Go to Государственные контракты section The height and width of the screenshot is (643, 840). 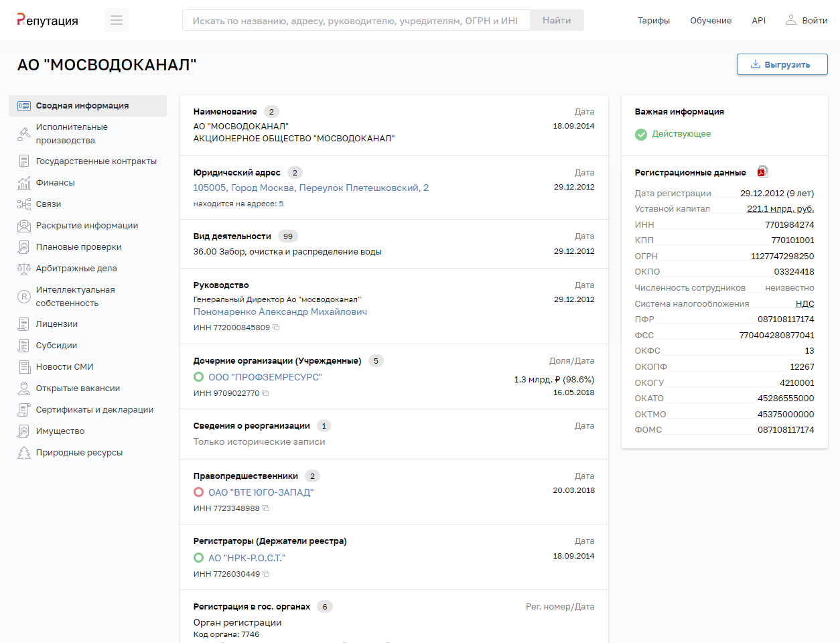tap(96, 161)
